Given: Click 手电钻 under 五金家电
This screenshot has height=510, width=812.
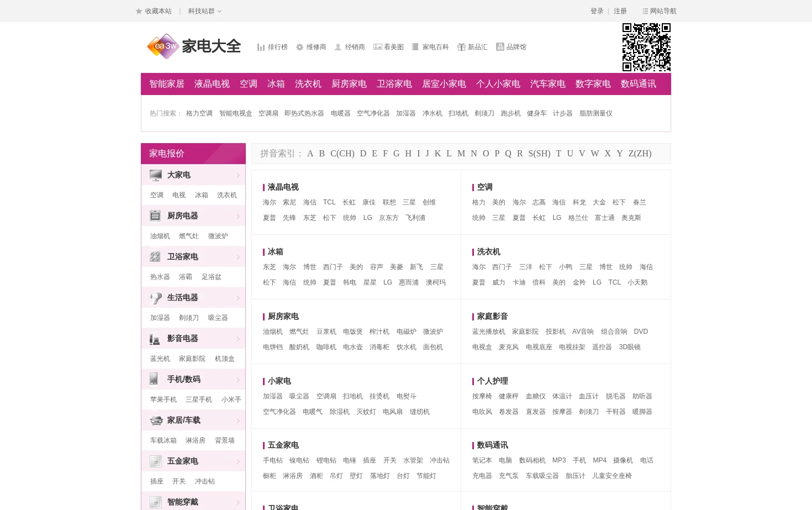Looking at the screenshot, I should point(273,460).
